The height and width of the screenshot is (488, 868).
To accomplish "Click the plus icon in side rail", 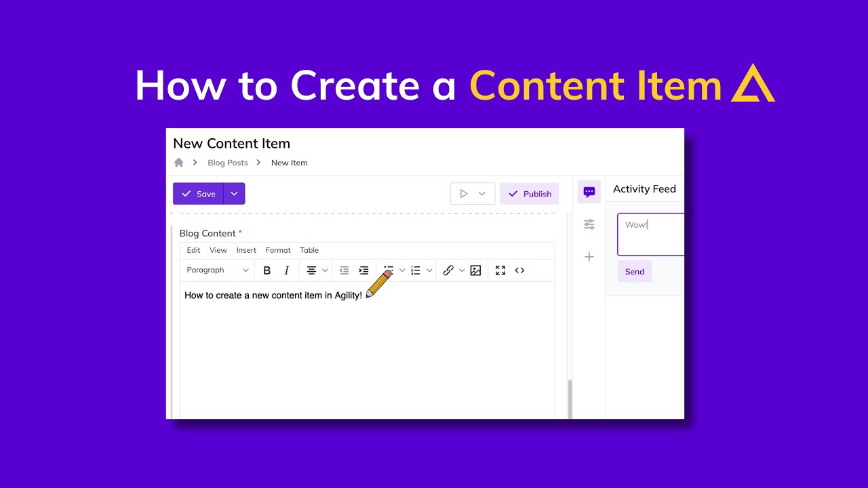I will (x=589, y=257).
